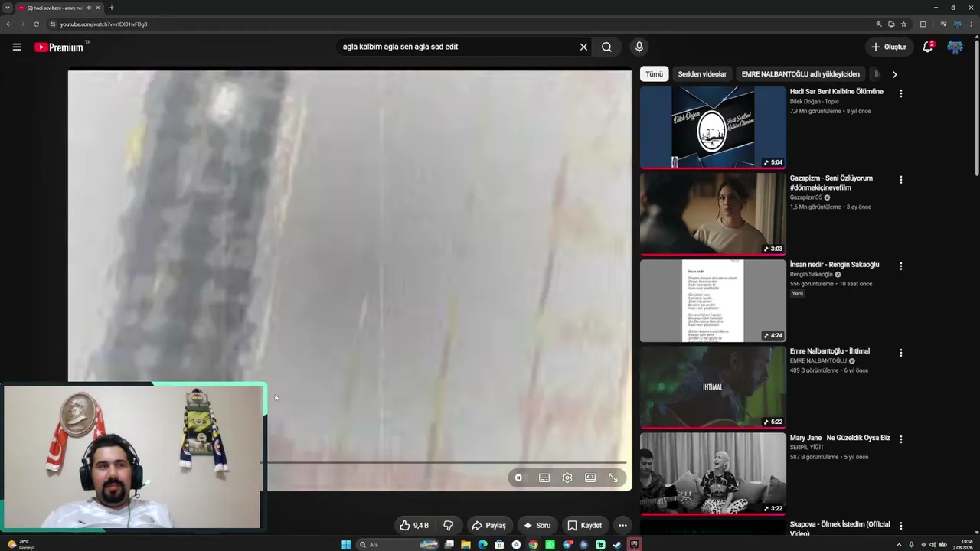
Task: Like the video (9,4 B)
Action: click(414, 525)
